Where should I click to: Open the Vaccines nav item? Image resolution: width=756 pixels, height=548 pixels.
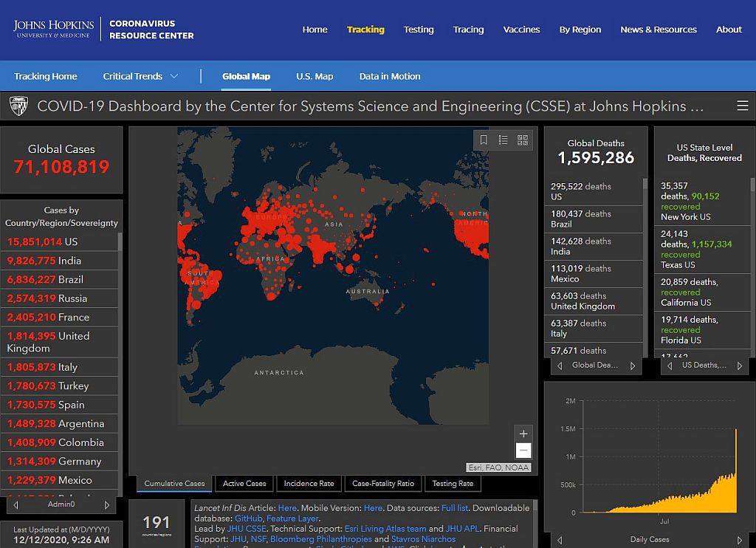pos(521,30)
